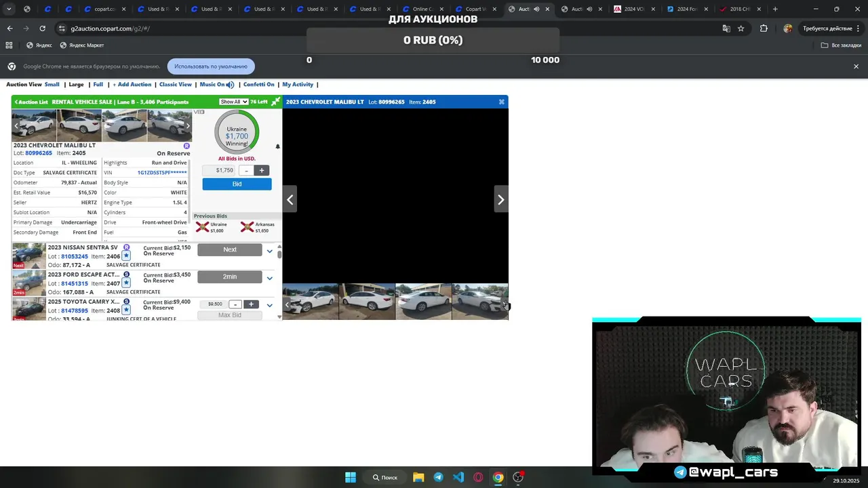Mute the active Auction tab audio icon
This screenshot has width=868, height=488.
pyautogui.click(x=536, y=9)
